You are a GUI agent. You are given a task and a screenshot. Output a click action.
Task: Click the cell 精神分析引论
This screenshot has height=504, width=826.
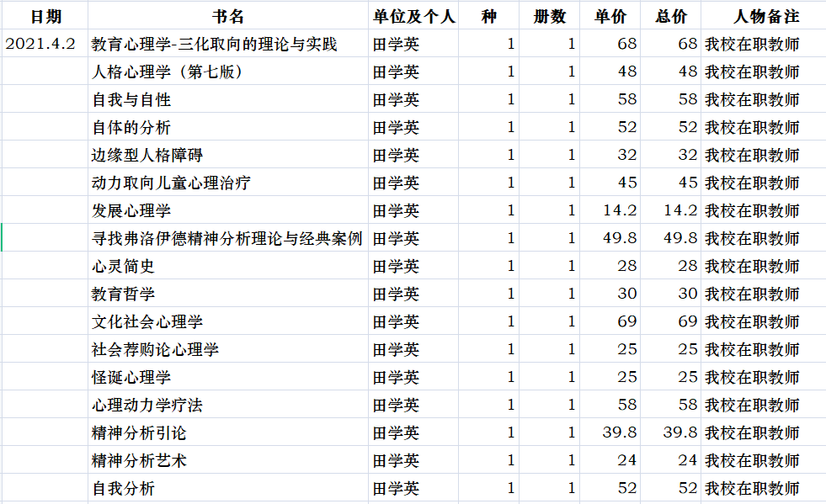click(x=228, y=432)
